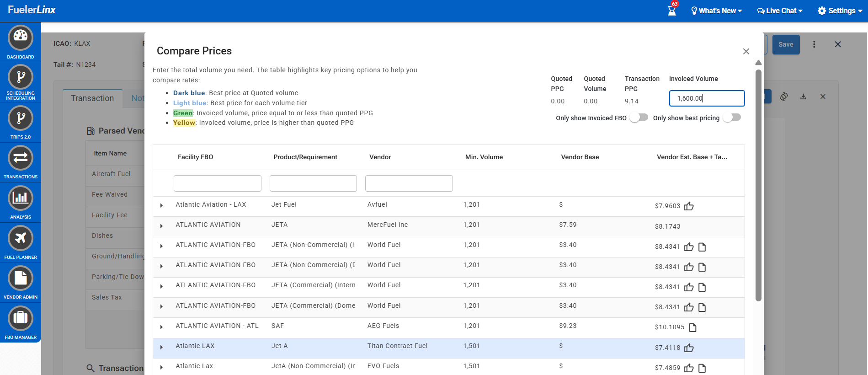Open the What's New dropdown
This screenshot has height=375, width=868.
(716, 11)
